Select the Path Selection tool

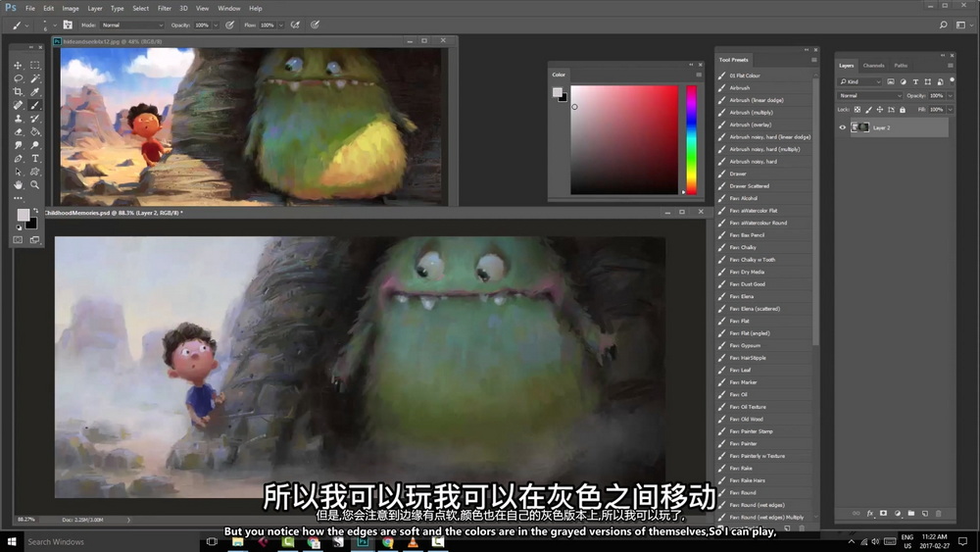click(x=18, y=172)
